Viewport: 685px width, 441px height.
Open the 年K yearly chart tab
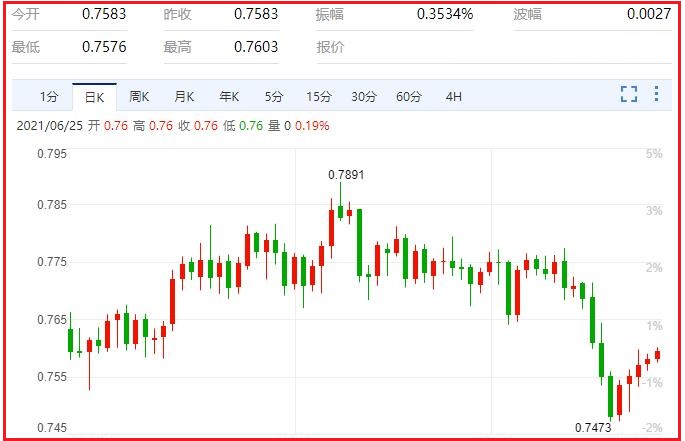coord(229,97)
